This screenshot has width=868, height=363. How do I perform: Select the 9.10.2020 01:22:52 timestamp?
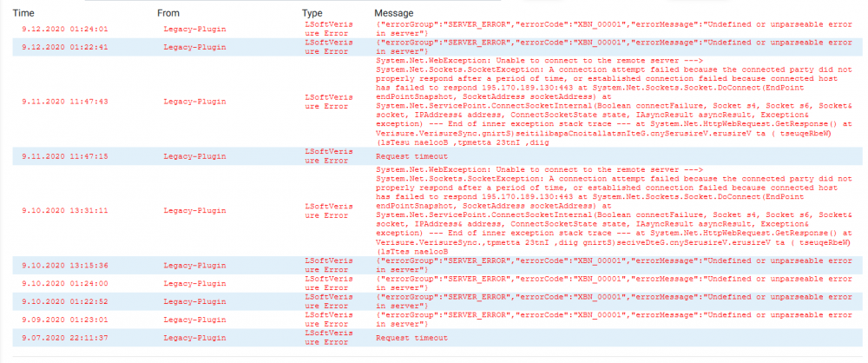[52, 300]
